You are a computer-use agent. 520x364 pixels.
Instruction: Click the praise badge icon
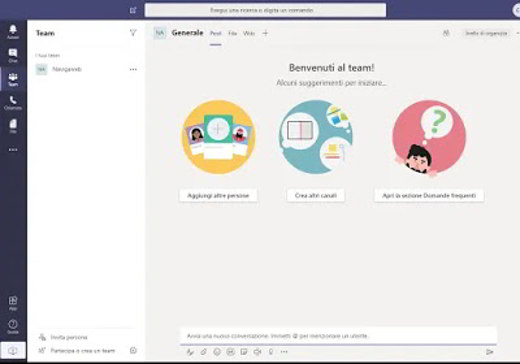point(271,352)
